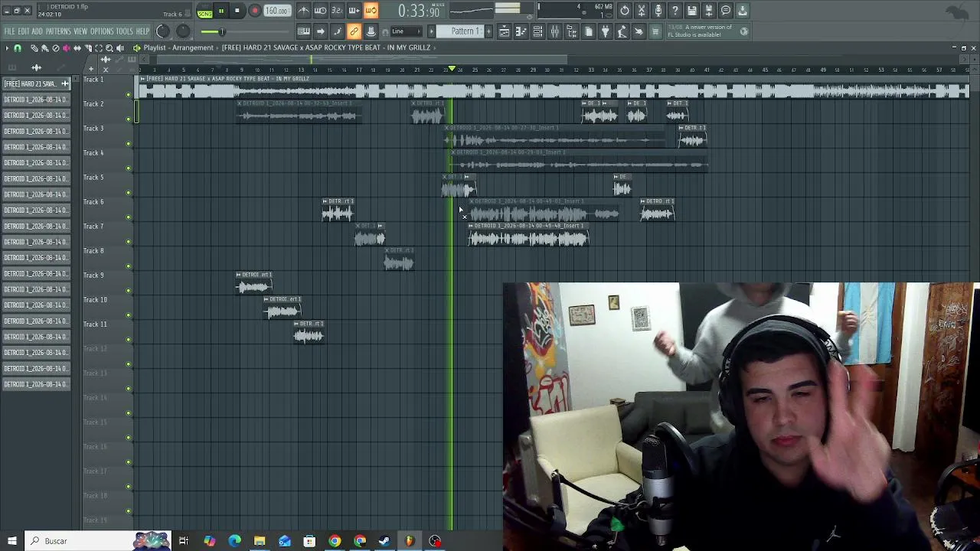Open the Tempo tapper icon

(x=622, y=31)
